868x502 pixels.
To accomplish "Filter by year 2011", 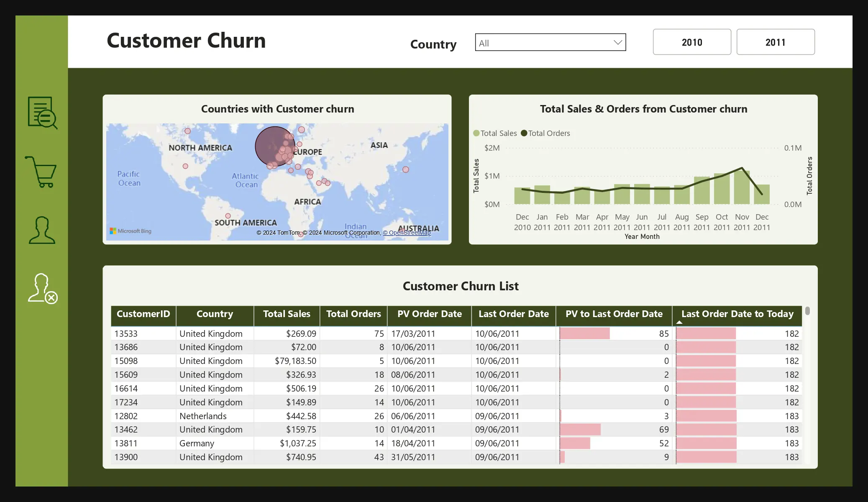I will pos(775,42).
